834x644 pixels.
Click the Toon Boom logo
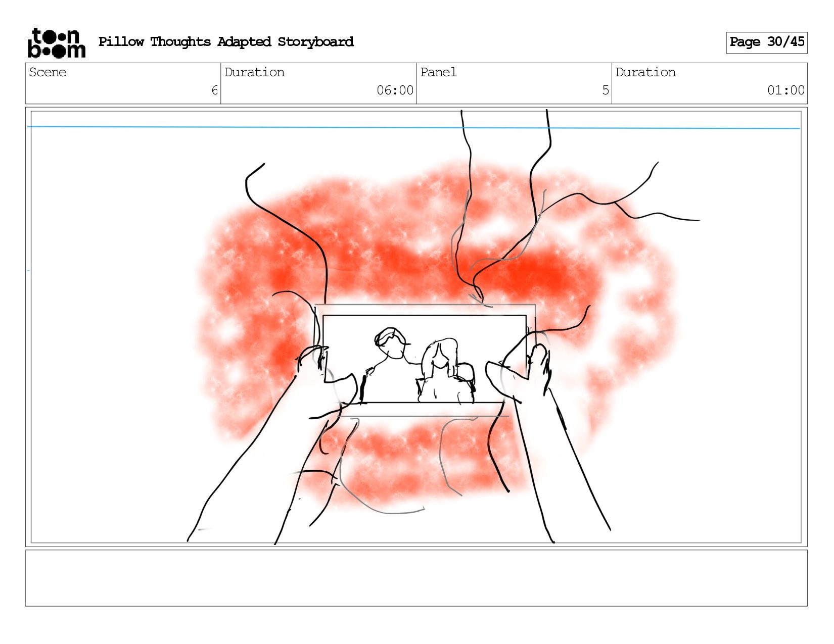[56, 43]
